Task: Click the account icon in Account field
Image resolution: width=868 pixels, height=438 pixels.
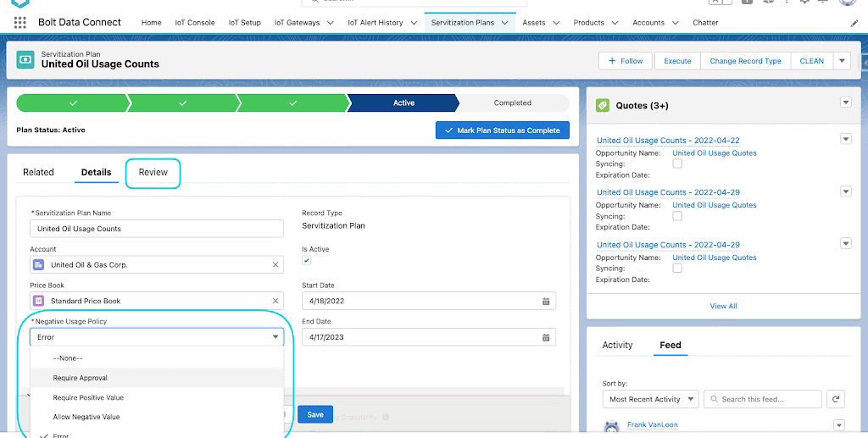Action: pyautogui.click(x=39, y=265)
